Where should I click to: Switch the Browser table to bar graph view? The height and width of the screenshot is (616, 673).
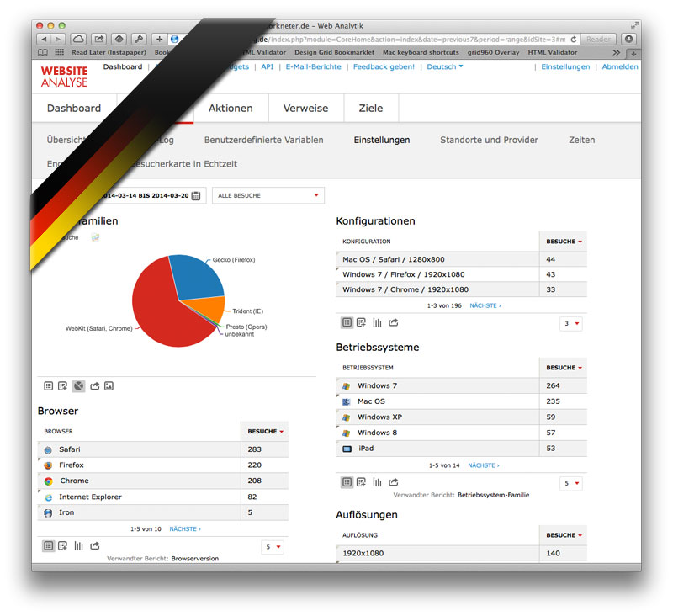point(78,545)
